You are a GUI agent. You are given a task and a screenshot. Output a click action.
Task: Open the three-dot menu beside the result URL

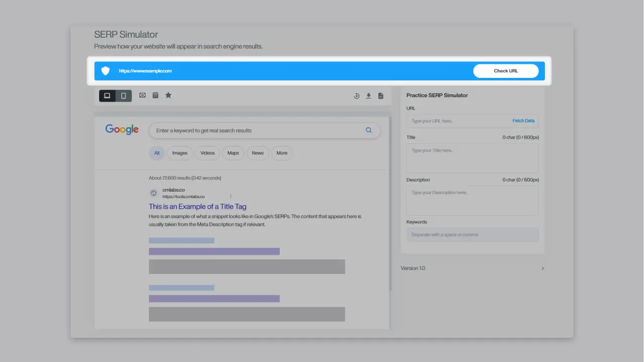tap(230, 196)
